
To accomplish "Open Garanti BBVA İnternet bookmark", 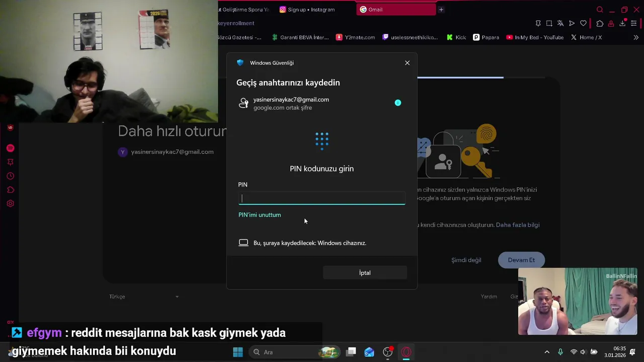I will pos(300,37).
